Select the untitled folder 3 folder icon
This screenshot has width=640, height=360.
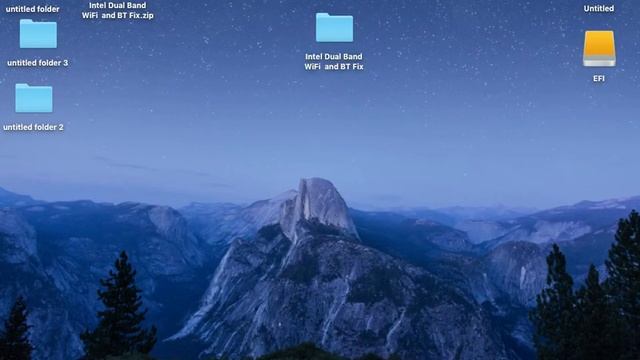[38, 34]
